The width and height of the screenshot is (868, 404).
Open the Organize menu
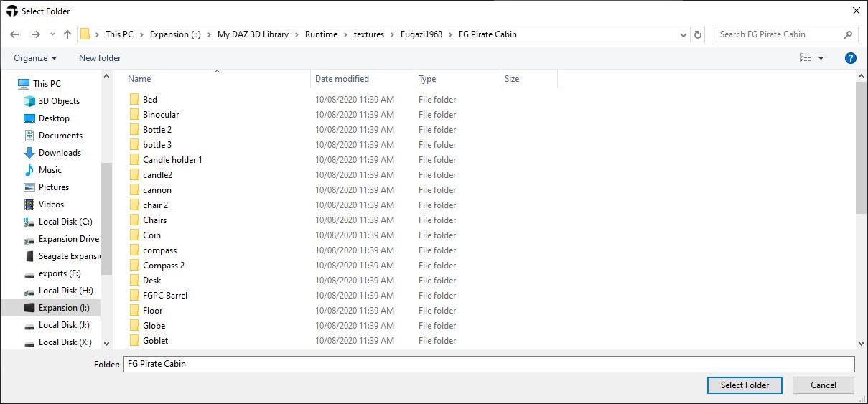click(35, 58)
